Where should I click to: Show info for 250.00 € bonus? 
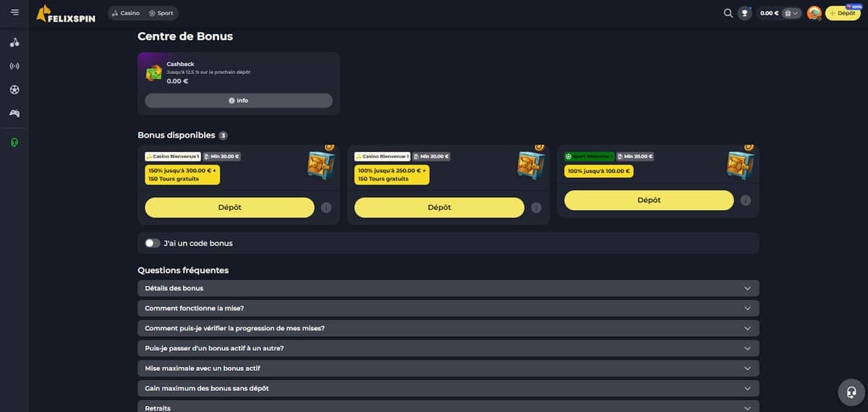[x=536, y=208]
